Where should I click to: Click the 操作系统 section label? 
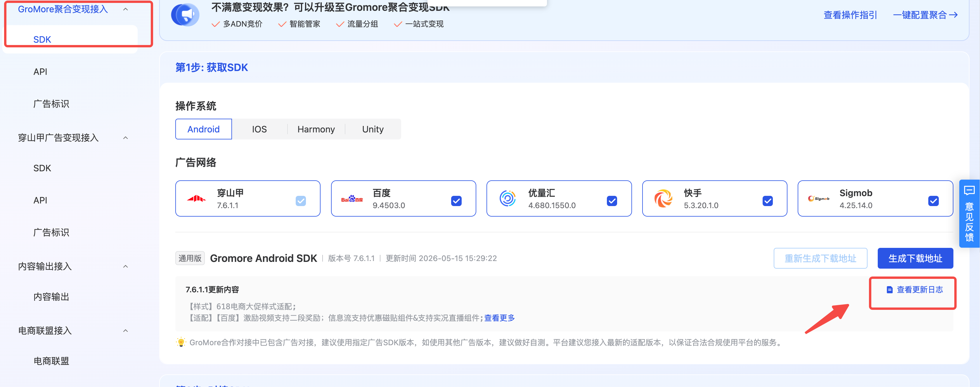(x=195, y=106)
